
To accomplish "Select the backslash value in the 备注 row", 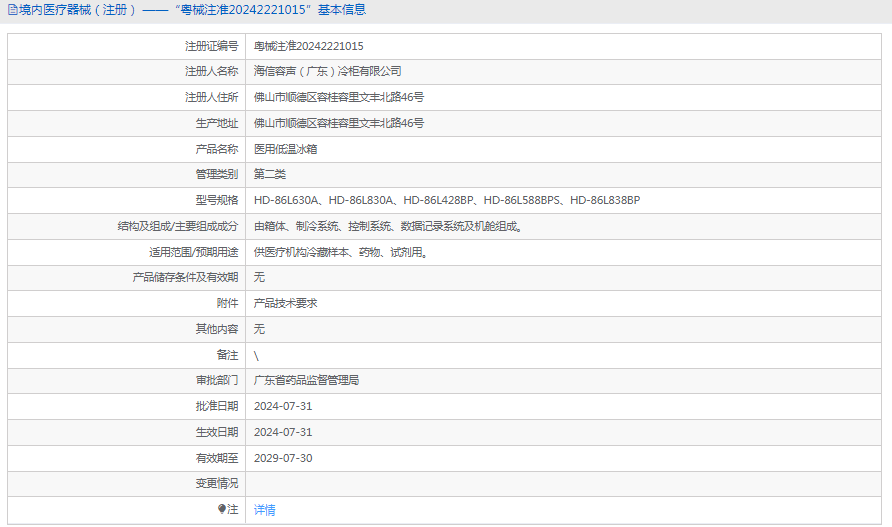I will pyautogui.click(x=257, y=356).
